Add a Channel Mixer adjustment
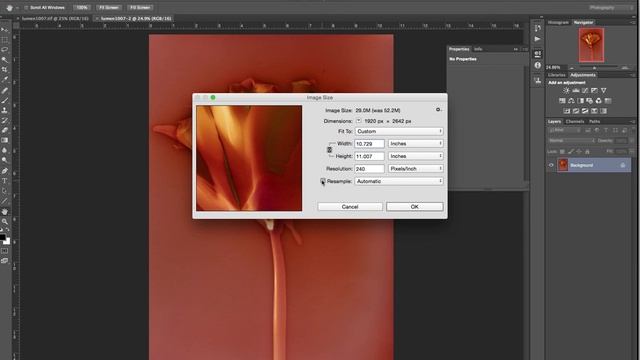640x360 pixels. tap(598, 101)
